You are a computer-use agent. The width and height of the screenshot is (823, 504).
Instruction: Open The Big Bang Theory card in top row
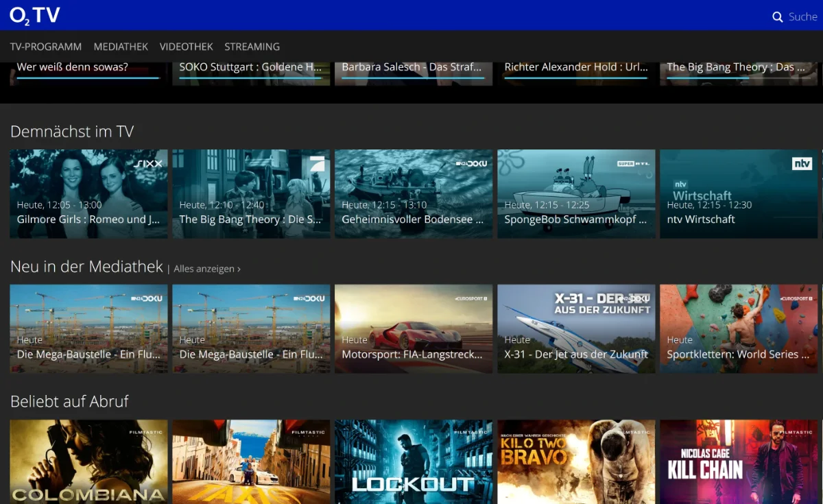[x=739, y=73]
